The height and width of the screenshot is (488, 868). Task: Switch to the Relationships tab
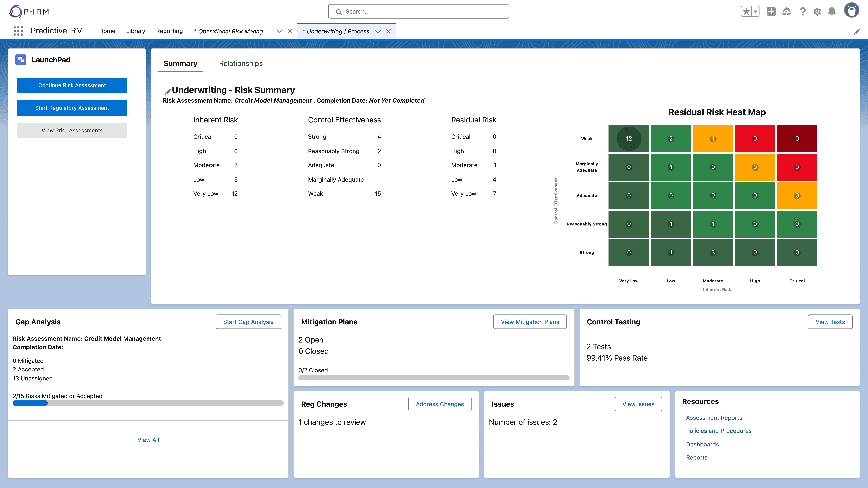pos(241,63)
